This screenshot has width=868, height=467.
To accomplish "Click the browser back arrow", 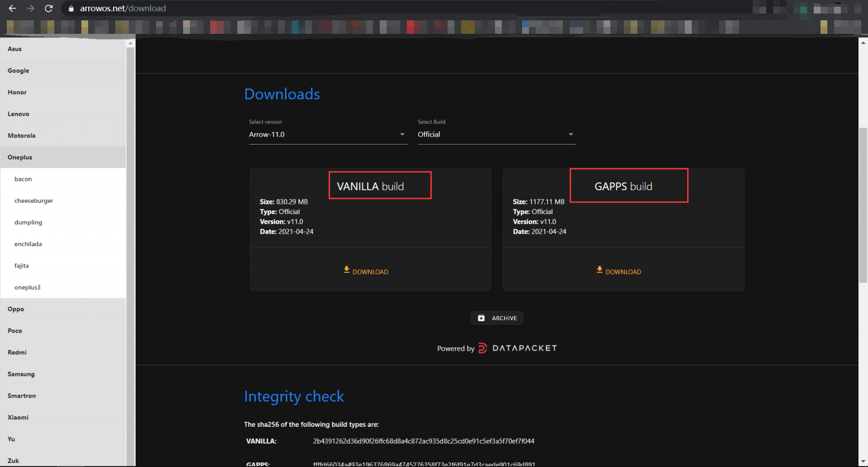I will coord(12,8).
